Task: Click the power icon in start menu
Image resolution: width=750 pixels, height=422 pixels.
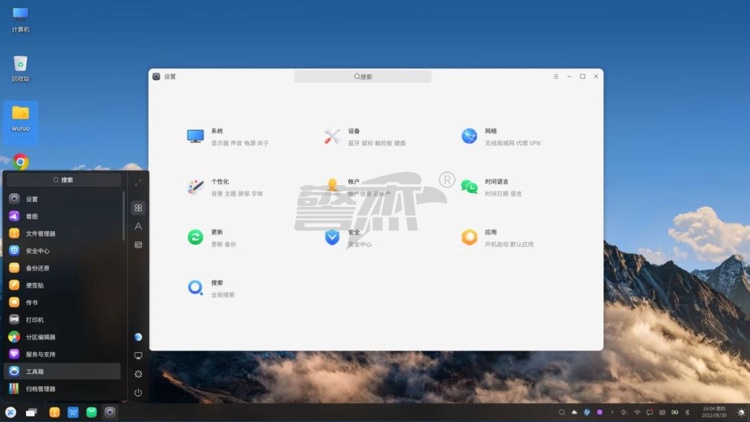Action: pos(138,392)
